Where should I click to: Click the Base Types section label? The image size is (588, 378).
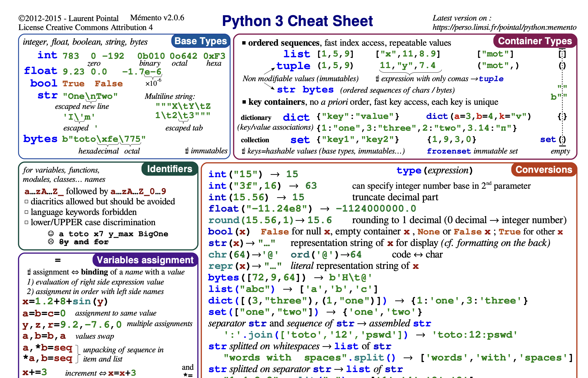200,41
